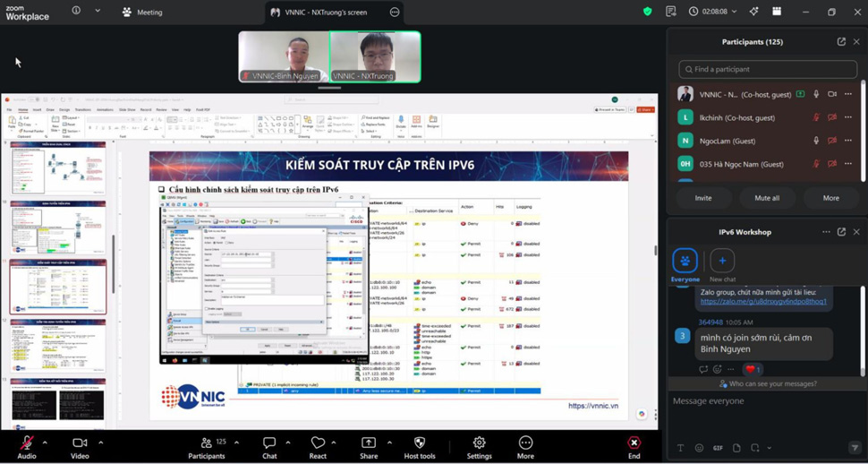Open more options for 035 Hà Ngọc Nam
Viewport: 868px width, 464px height.
coord(847,164)
